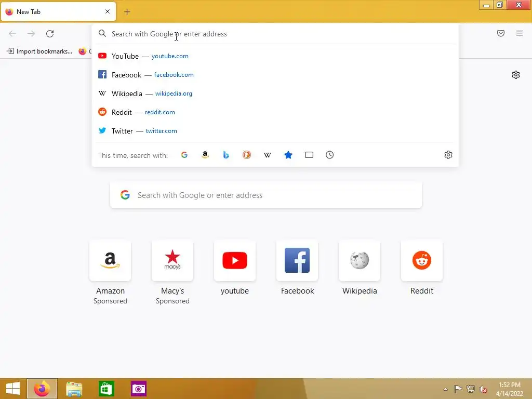
Task: Show hidden tray icons arrow
Action: [445, 389]
